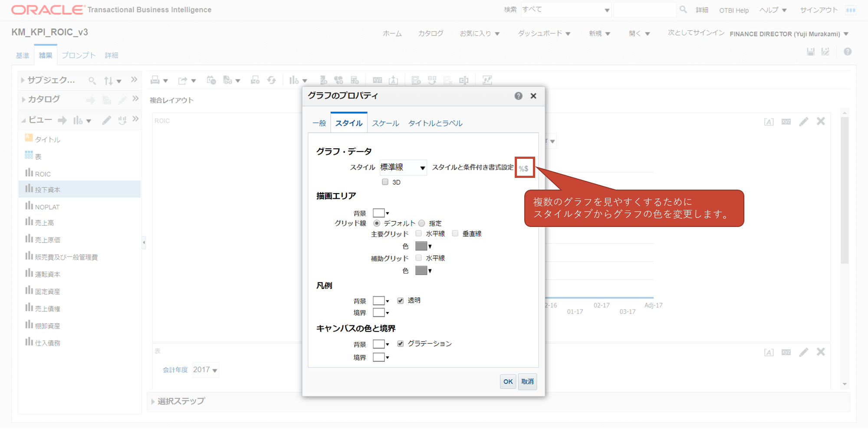The width and height of the screenshot is (868, 430).
Task: Select 指定 grid line radio
Action: pos(421,223)
